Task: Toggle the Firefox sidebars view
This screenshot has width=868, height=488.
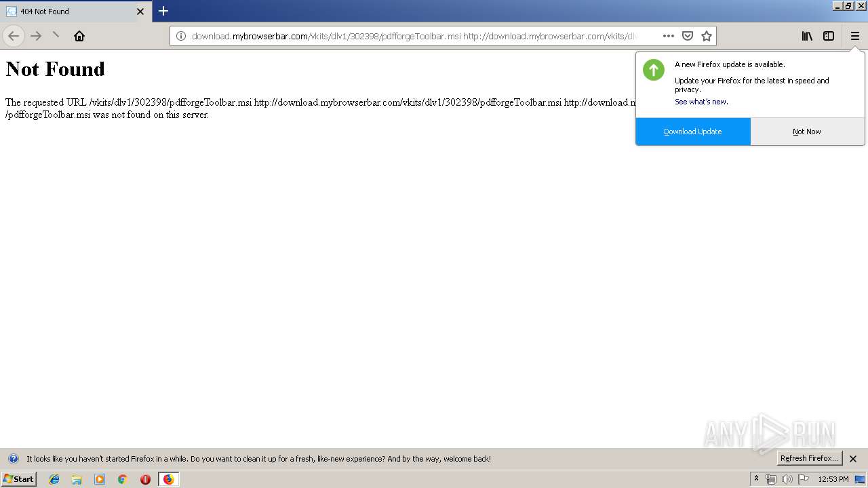Action: point(829,36)
